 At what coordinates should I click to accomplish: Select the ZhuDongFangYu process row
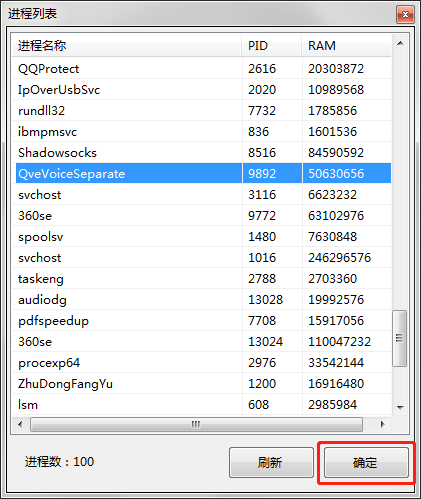[x=202, y=384]
